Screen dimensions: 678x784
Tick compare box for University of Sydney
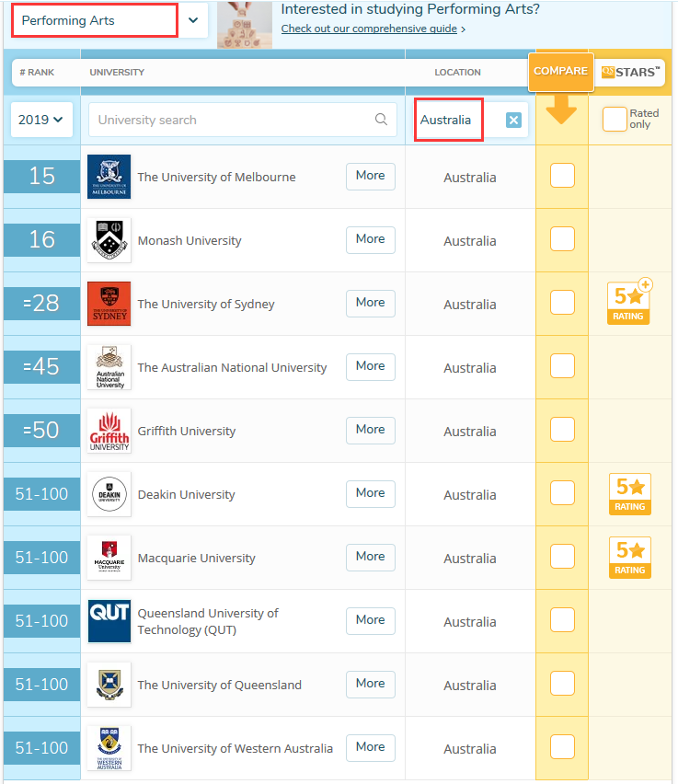pyautogui.click(x=562, y=303)
